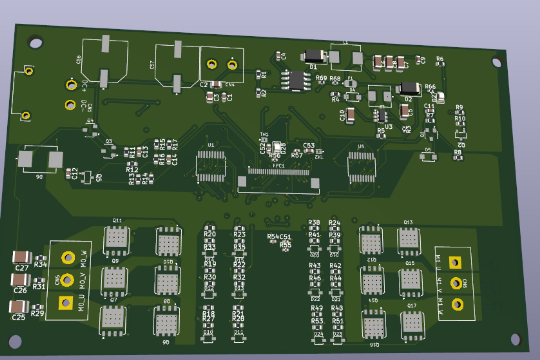Select the R4 resistor
Image resolution: width=540 pixels, height=360 pixels.
(x=335, y=94)
